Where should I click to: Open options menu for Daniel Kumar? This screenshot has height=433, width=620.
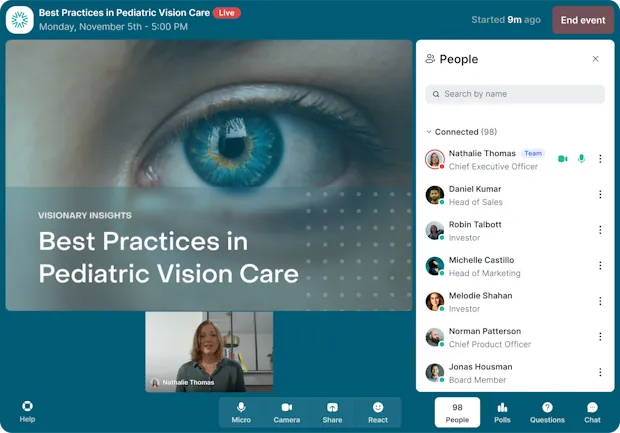coord(600,194)
